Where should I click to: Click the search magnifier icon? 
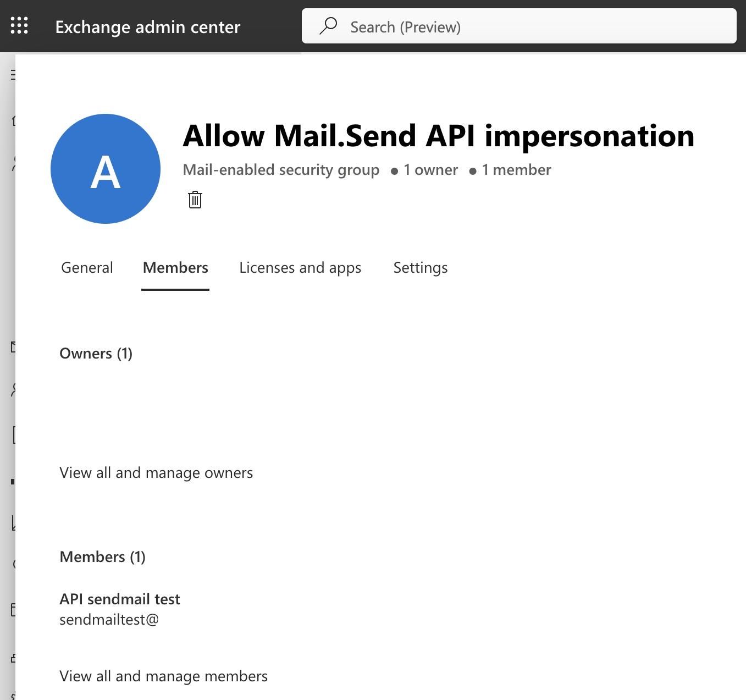pos(328,26)
